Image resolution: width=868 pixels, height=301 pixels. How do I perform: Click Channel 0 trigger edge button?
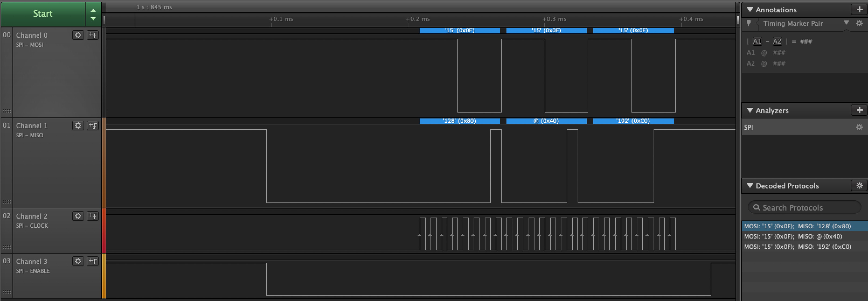(93, 35)
